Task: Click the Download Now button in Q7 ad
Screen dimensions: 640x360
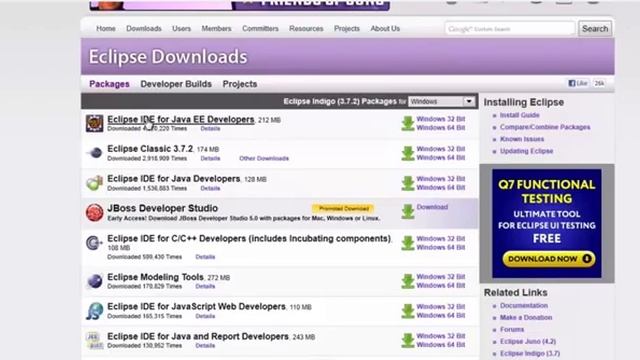Action: [x=549, y=259]
